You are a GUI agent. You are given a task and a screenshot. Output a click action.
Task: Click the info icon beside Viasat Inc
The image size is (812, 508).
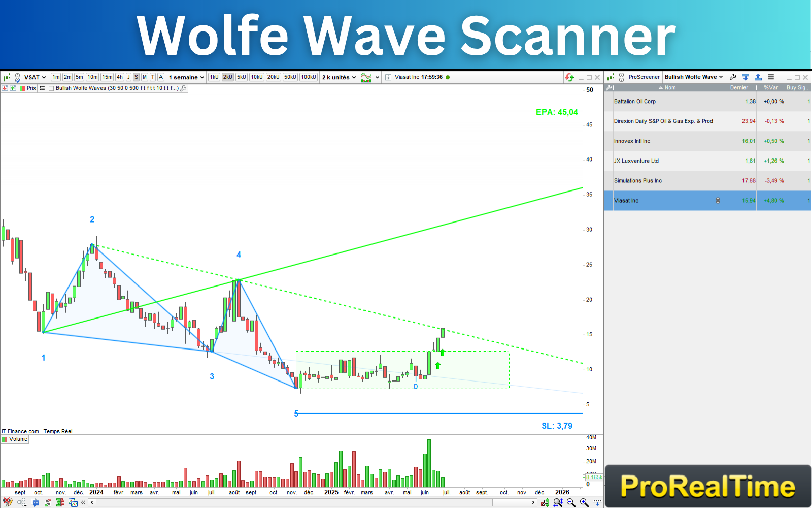click(388, 77)
